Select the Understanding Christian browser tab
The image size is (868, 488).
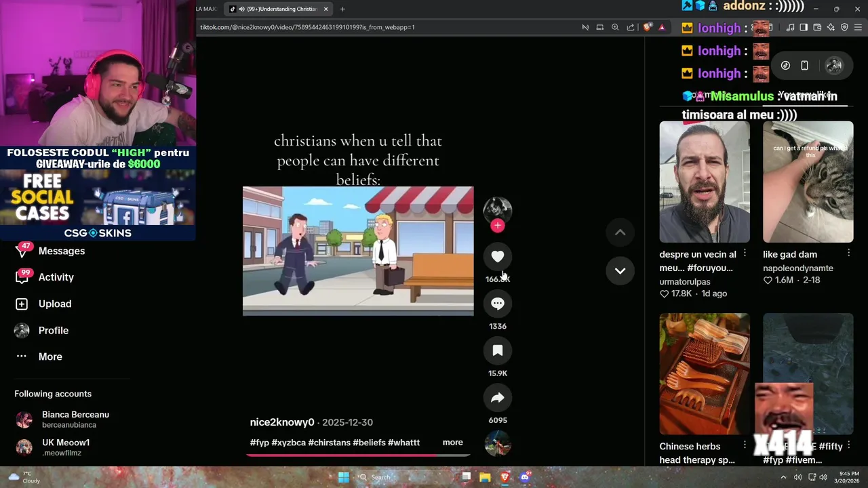point(279,9)
